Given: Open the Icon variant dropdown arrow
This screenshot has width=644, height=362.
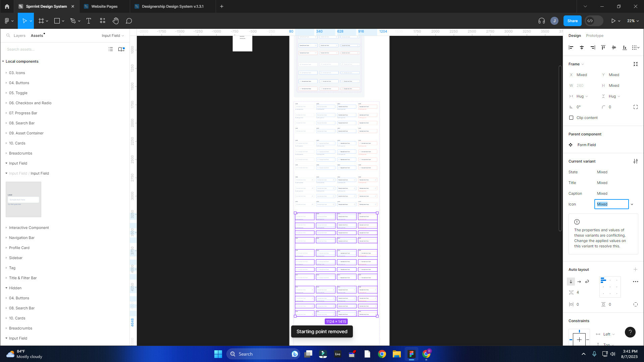Looking at the screenshot, I should click(632, 204).
